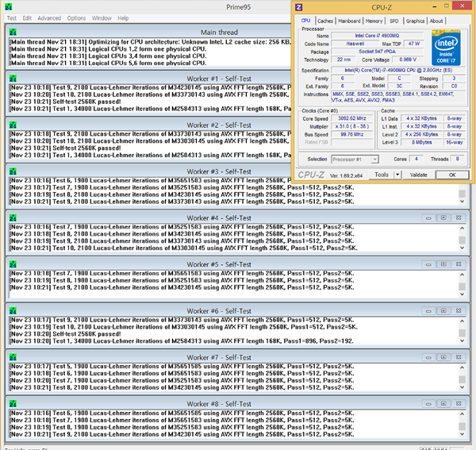This screenshot has width=476, height=450.
Task: Open the Advanced menu in Prime95
Action: point(49,18)
